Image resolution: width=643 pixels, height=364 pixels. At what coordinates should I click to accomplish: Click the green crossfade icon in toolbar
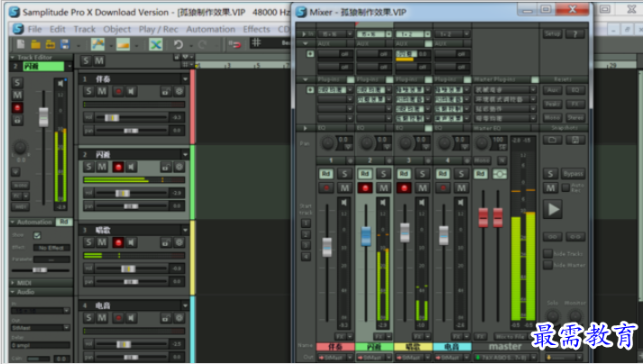pos(155,44)
